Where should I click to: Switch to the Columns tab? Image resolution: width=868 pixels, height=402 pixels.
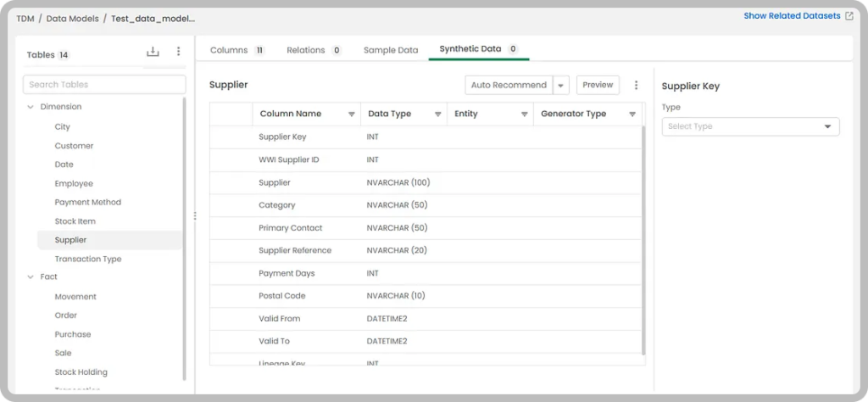tap(237, 50)
